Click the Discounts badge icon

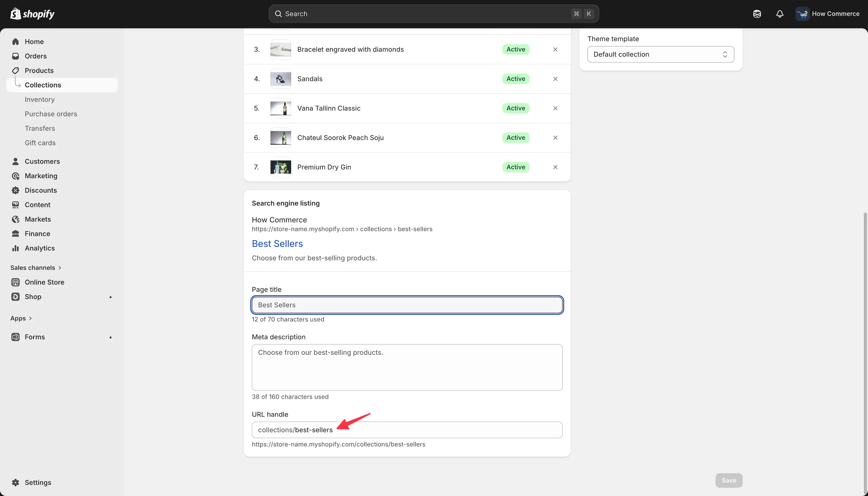click(15, 190)
